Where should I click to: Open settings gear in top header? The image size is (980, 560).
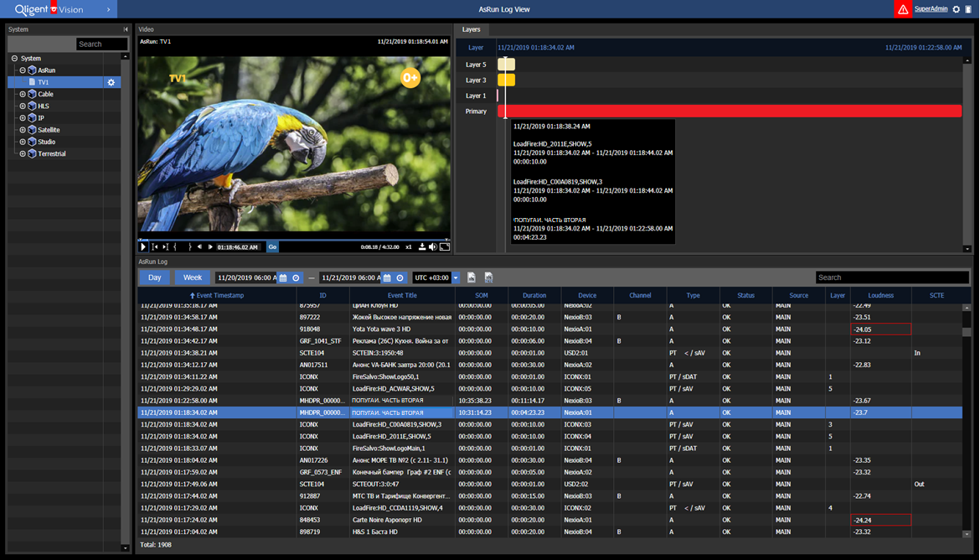click(957, 9)
